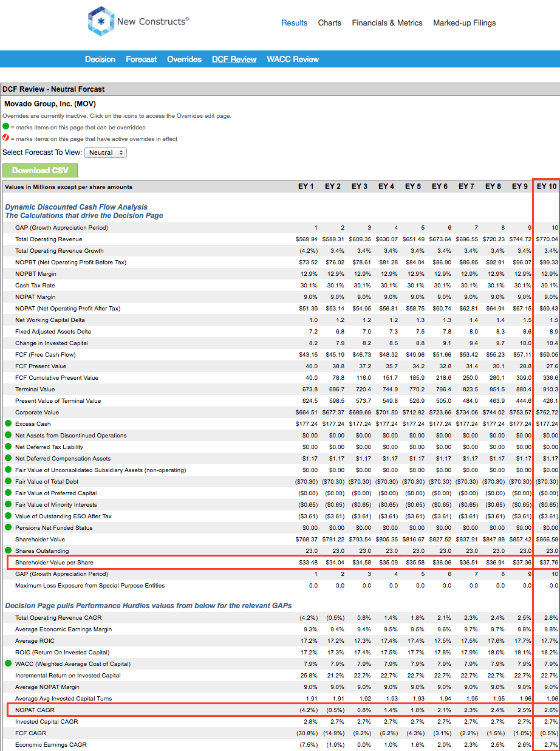Click override icon for Pensions Net Funded Status
Image resolution: width=560 pixels, height=751 pixels.
point(8,527)
